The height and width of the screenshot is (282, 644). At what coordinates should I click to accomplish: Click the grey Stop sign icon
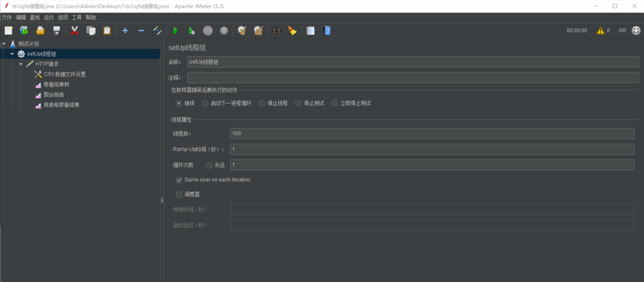(x=208, y=31)
